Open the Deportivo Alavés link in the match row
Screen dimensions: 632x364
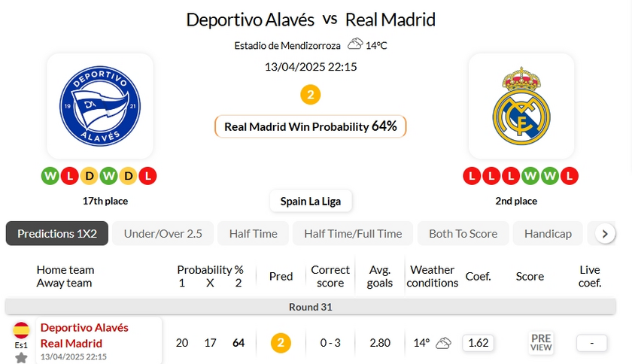(x=84, y=328)
